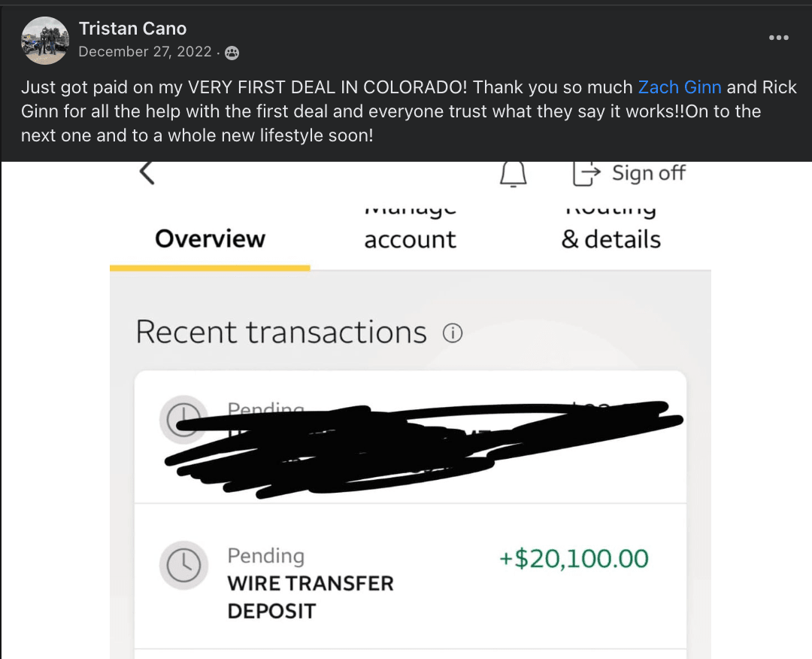Open the Routing & details tab
This screenshot has width=812, height=659.
611,229
